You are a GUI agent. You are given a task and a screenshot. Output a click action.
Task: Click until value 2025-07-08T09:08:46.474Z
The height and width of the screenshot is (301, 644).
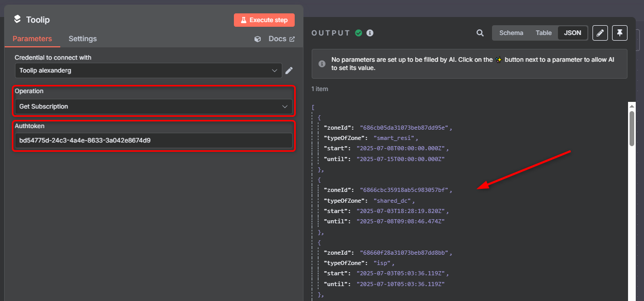400,221
